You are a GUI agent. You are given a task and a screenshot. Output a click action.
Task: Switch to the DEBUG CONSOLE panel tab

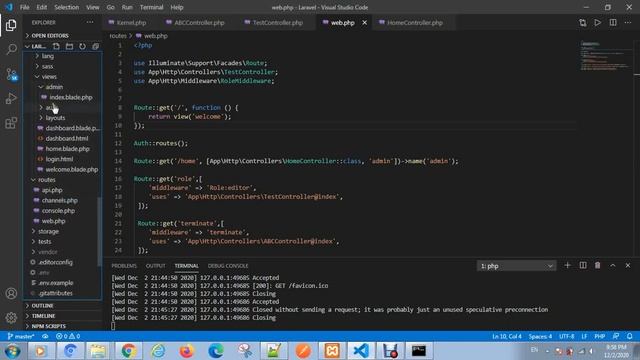click(228, 266)
